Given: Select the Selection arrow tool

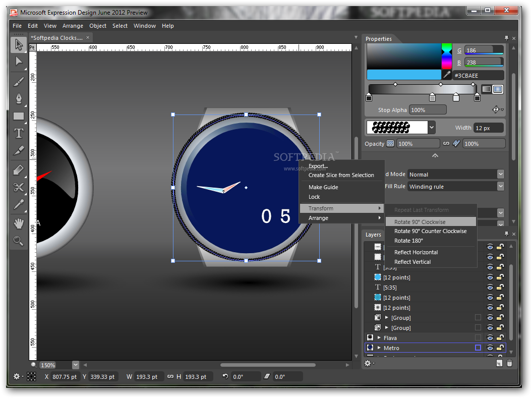Looking at the screenshot, I should click(x=19, y=44).
